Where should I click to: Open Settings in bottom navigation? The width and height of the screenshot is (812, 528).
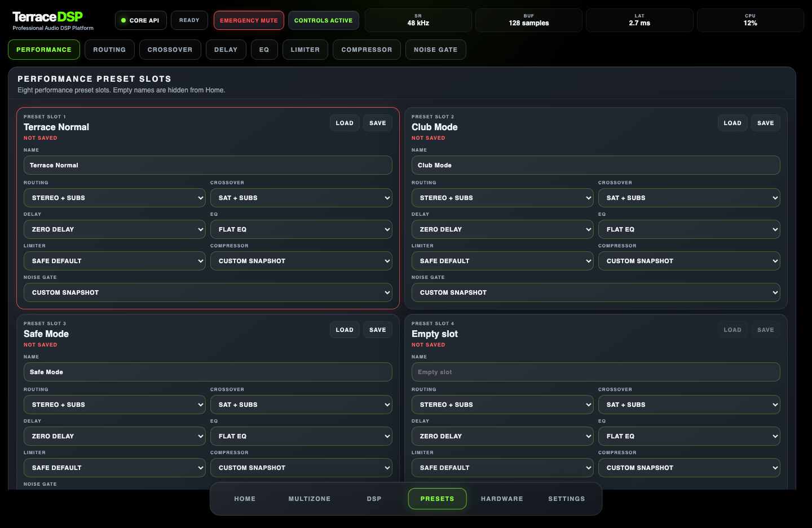coord(567,499)
